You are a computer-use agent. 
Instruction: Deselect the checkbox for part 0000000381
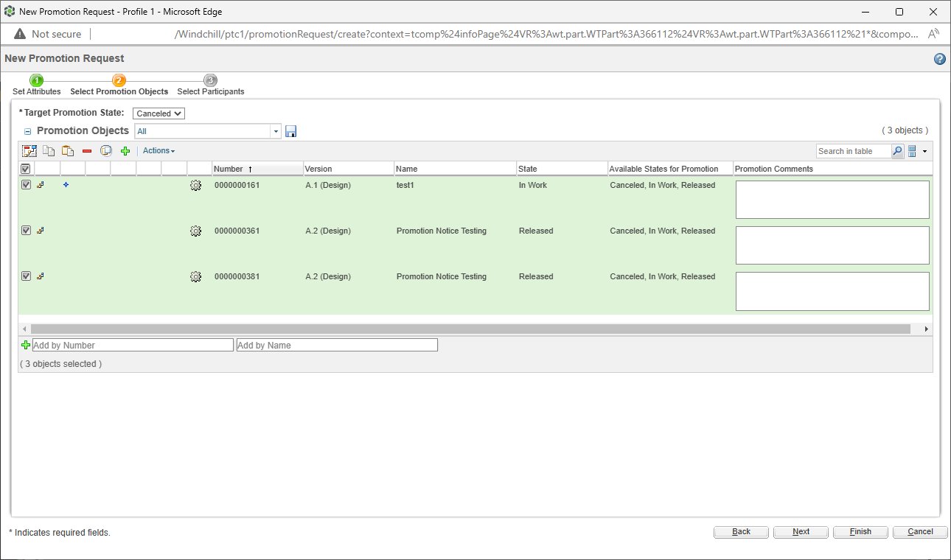click(x=26, y=276)
